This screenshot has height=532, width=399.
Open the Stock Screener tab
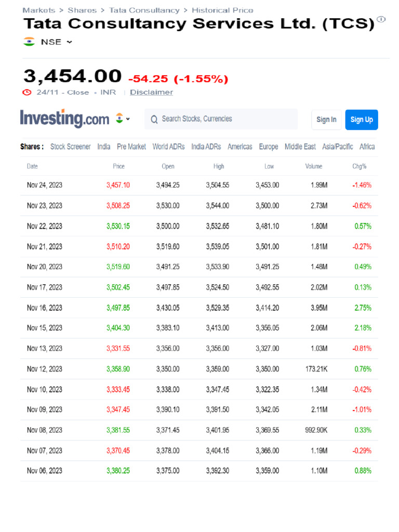point(70,147)
